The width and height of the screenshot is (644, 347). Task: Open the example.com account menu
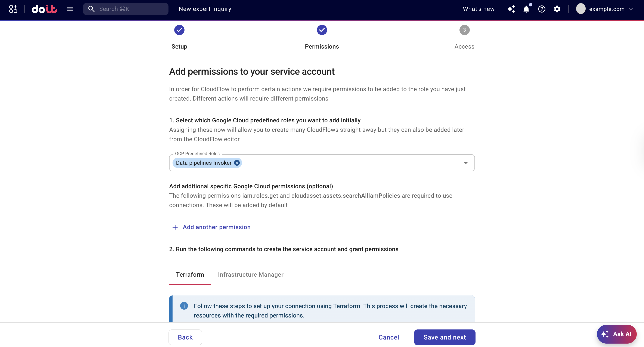pos(605,9)
